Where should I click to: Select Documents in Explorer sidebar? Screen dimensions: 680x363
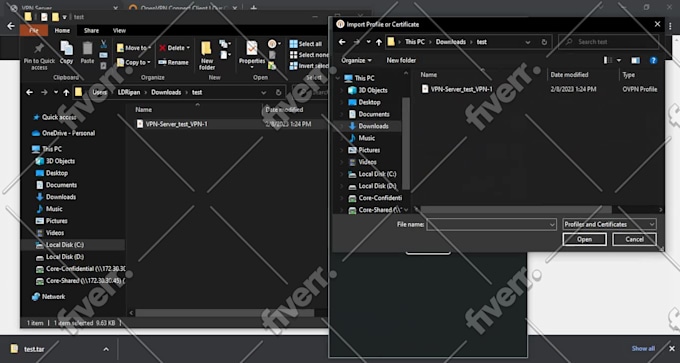point(61,185)
